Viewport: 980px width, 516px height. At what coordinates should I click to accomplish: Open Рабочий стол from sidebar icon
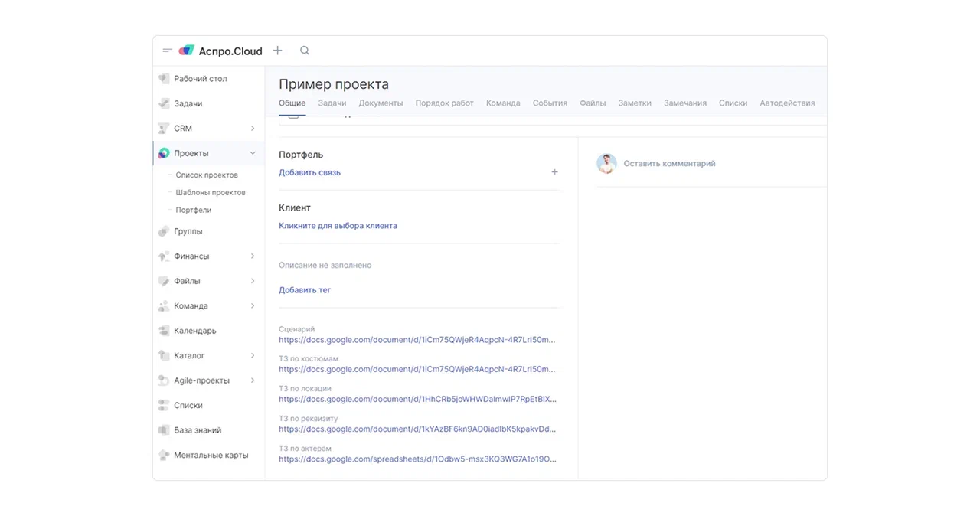click(x=164, y=79)
